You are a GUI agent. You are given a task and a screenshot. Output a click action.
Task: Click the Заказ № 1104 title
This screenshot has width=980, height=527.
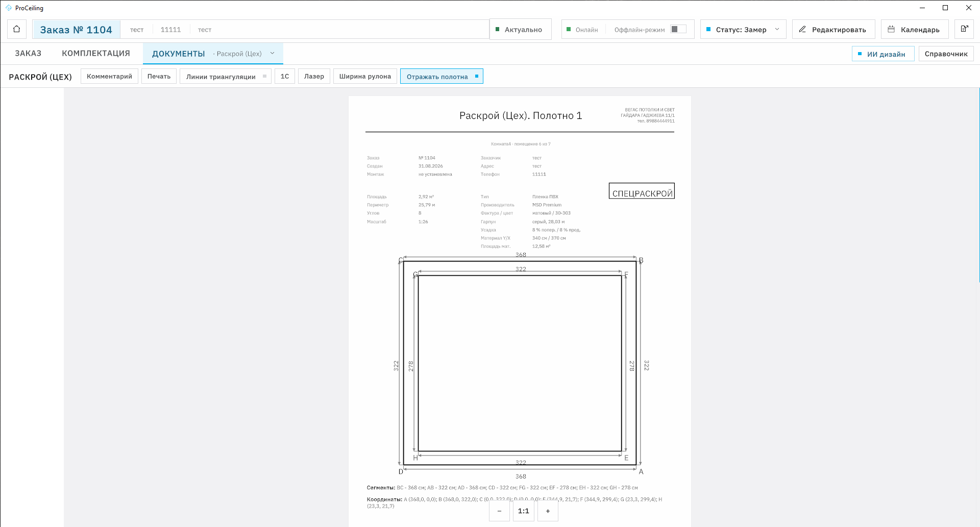point(76,30)
